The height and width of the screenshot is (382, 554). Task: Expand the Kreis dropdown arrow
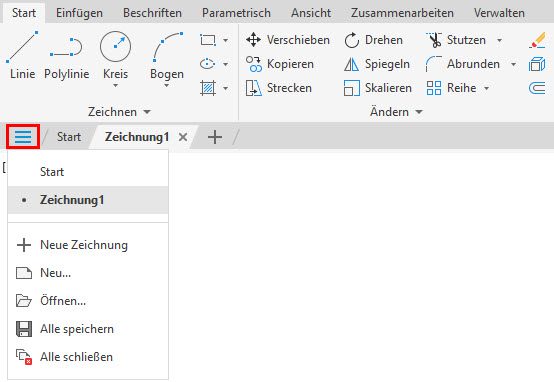click(115, 86)
